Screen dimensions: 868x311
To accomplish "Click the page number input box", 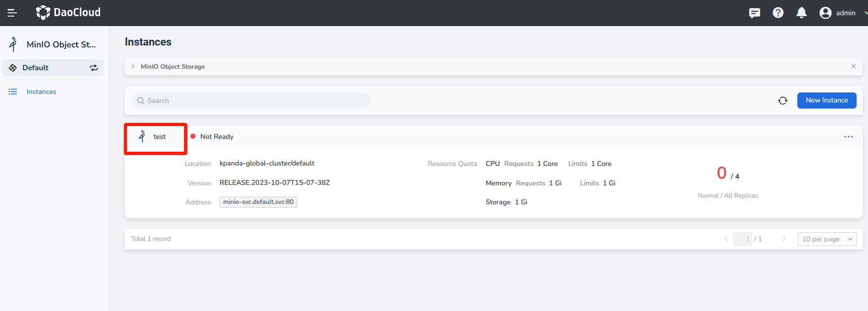I will 742,239.
